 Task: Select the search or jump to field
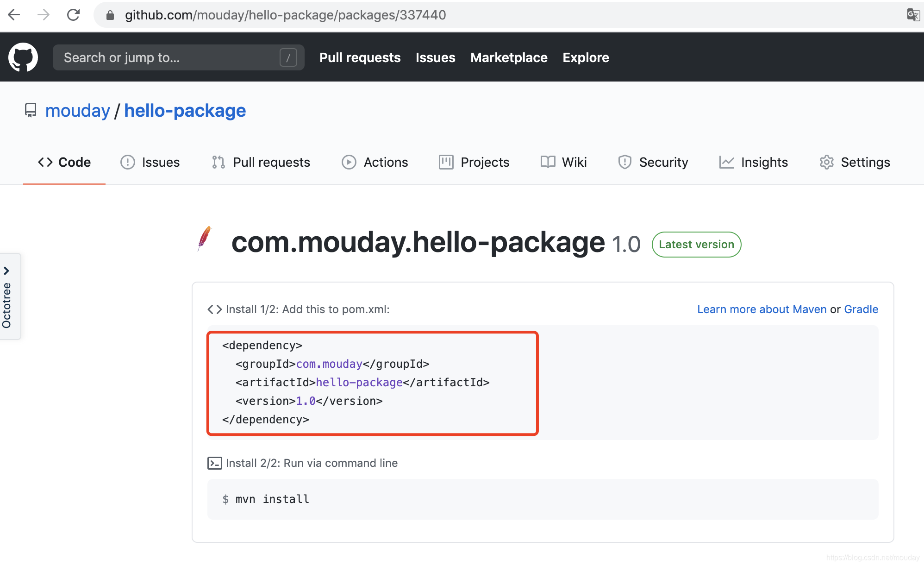(x=175, y=58)
